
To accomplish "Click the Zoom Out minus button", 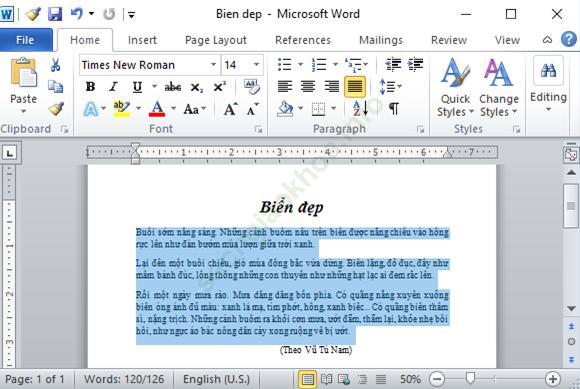I will (x=437, y=379).
